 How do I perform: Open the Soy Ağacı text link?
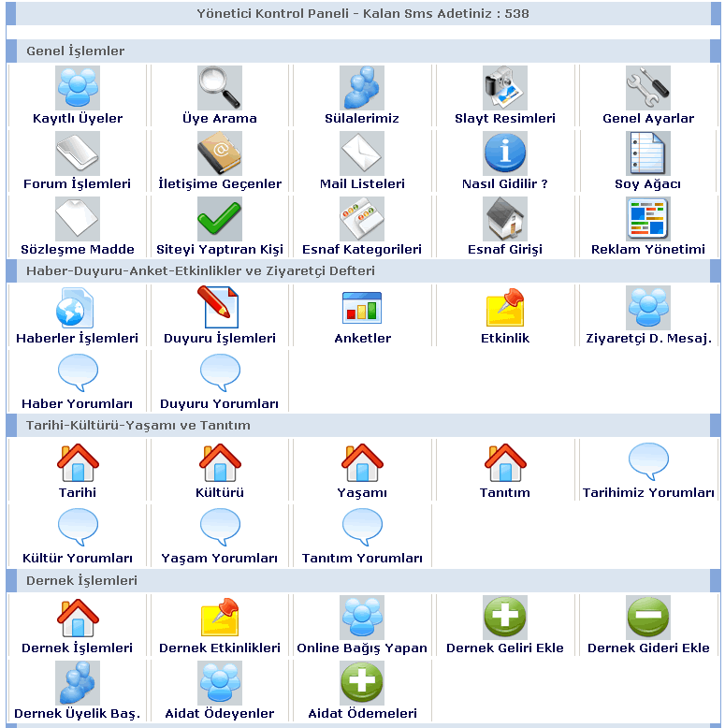(648, 184)
